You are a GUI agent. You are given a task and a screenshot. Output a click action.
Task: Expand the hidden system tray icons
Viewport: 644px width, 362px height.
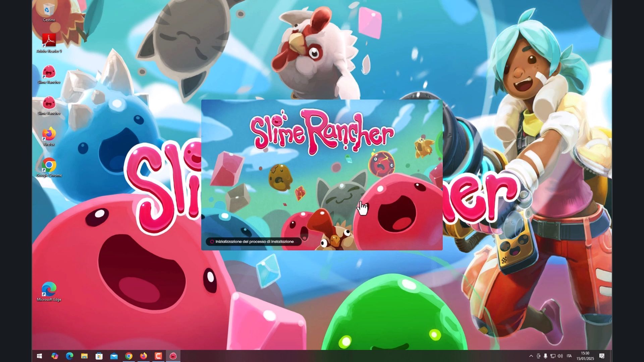pos(531,356)
